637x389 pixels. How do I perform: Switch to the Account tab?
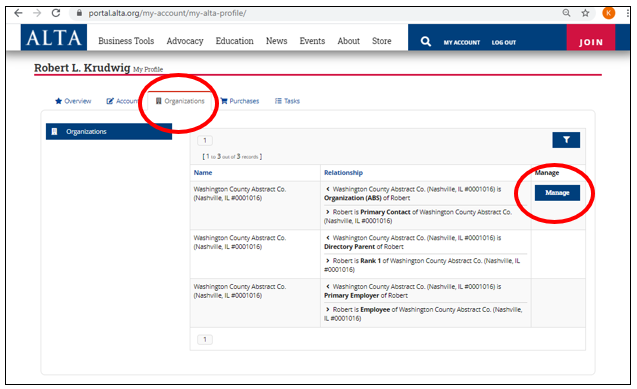point(122,101)
